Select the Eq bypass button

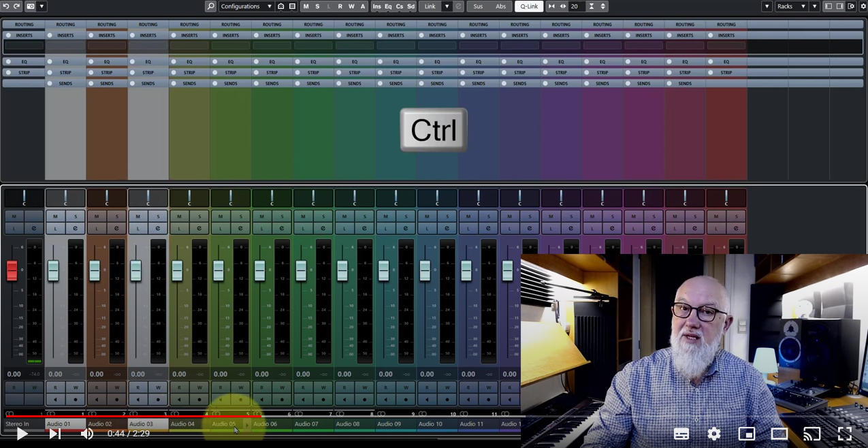click(x=388, y=6)
